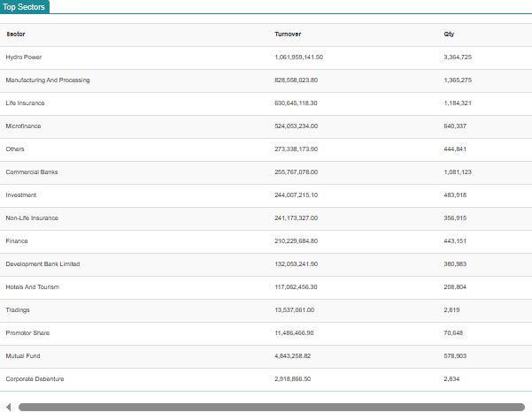
Task: Sort by the Qty column header
Action: click(x=449, y=34)
